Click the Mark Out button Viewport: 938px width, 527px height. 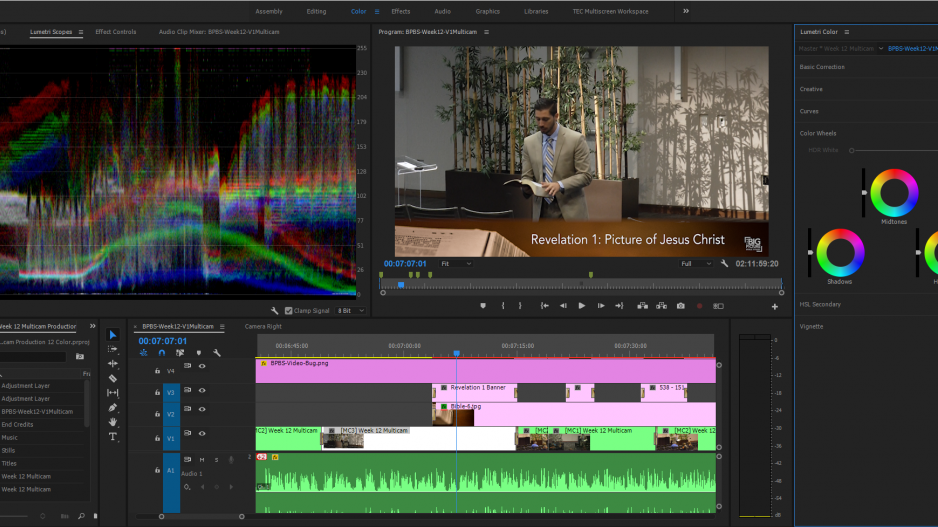(520, 306)
